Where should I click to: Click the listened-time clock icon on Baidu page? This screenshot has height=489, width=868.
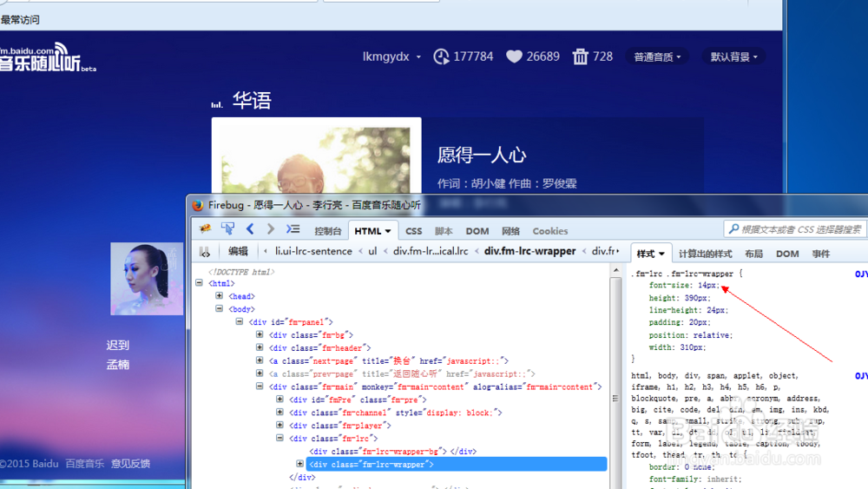441,56
